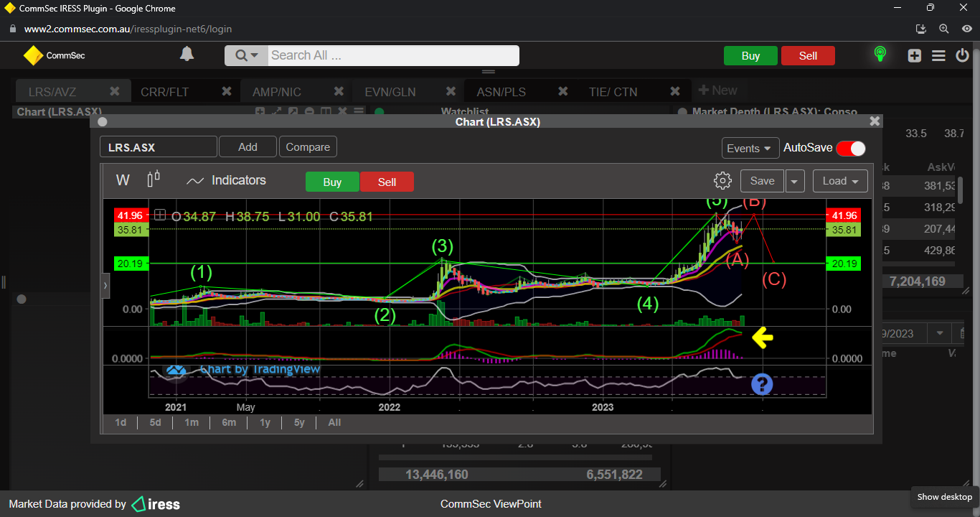
Task: Click chart window grey circle link icon
Action: click(102, 122)
